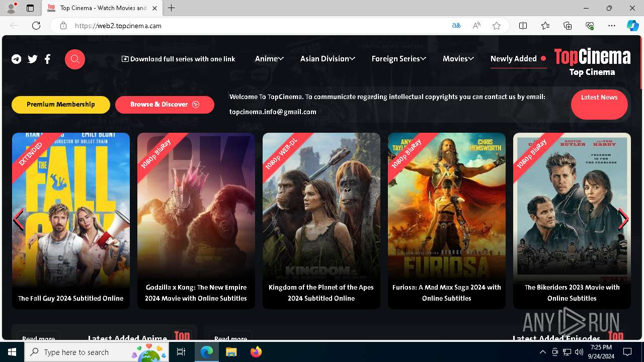Click the Latest News button

point(599,105)
